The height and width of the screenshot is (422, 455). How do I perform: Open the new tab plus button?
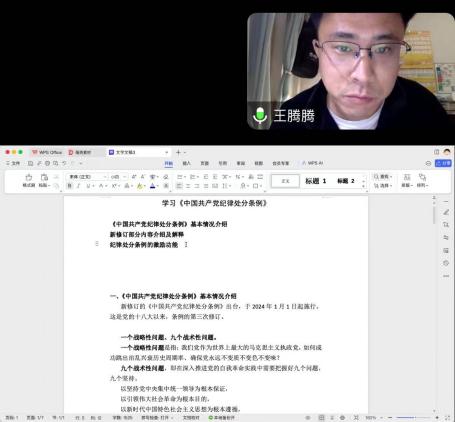click(178, 152)
